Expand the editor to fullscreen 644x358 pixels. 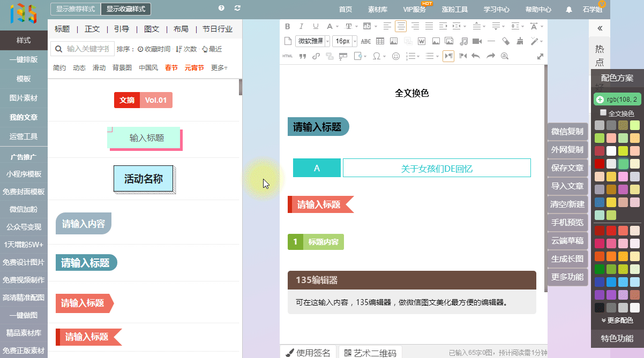pyautogui.click(x=540, y=56)
